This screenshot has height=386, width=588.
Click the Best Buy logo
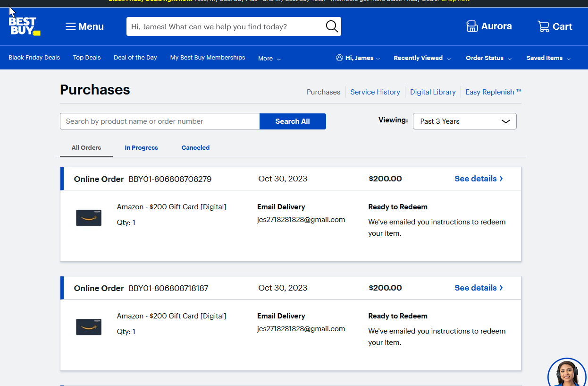[24, 26]
